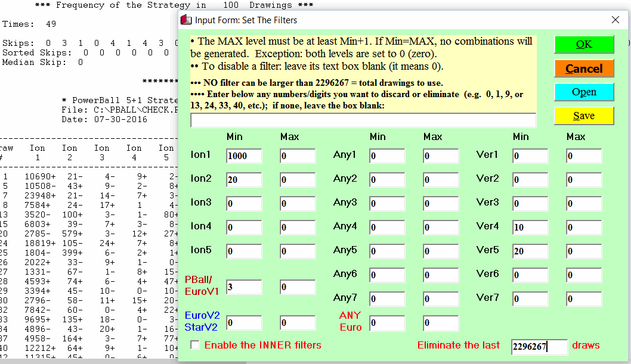Click the Ver5 Min text box
631x364 pixels.
point(530,251)
